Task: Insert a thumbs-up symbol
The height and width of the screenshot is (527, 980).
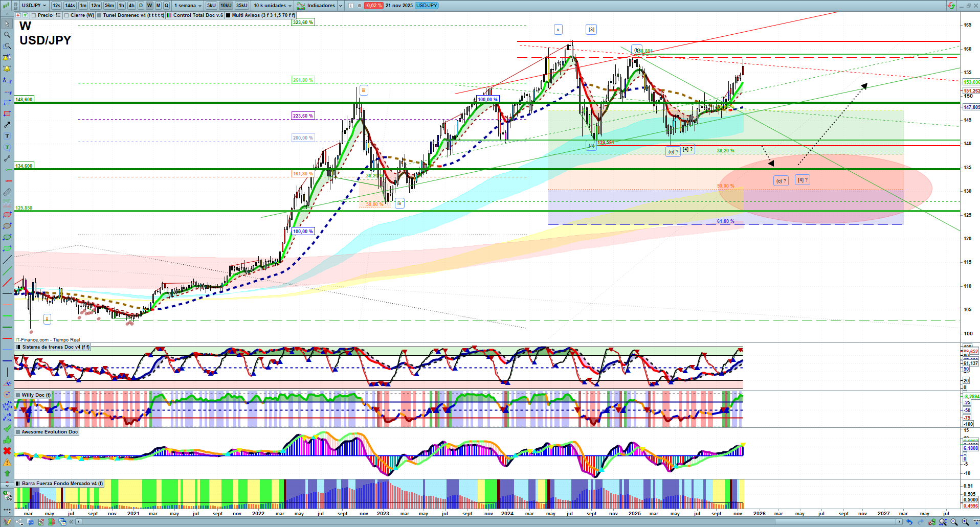Action: tap(7, 440)
